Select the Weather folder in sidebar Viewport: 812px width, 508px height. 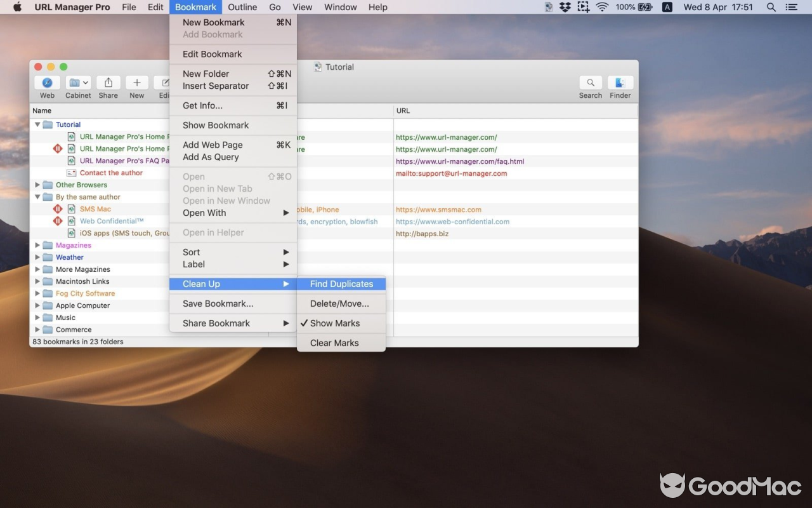point(70,257)
